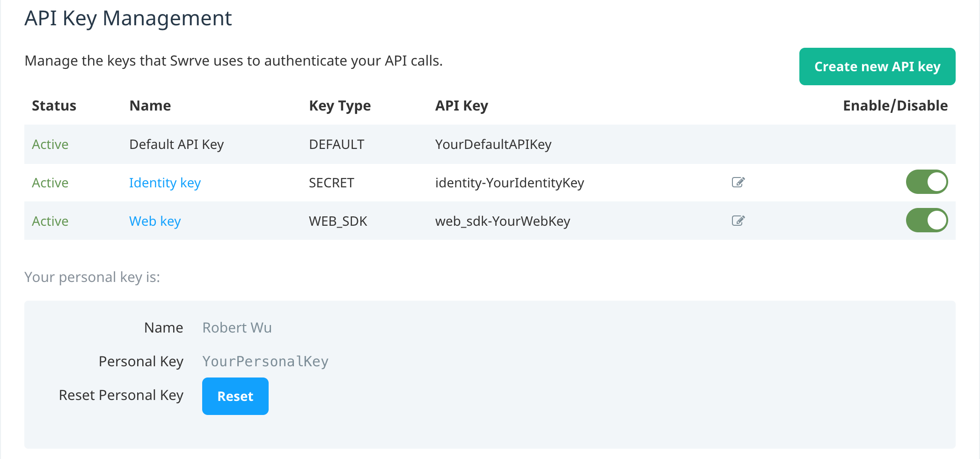The image size is (980, 459).
Task: Select the YourDefaultAPIKey text
Action: tap(494, 144)
